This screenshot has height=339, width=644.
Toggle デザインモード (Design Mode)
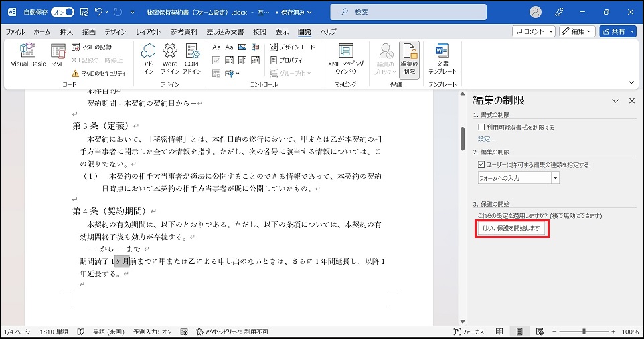[292, 47]
